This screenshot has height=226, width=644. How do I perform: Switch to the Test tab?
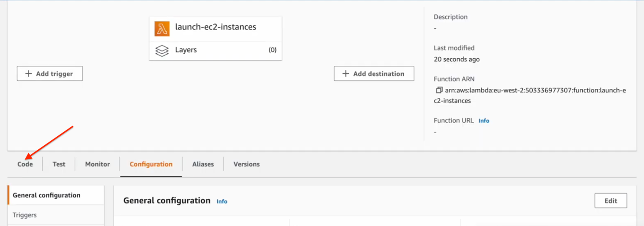(x=59, y=164)
